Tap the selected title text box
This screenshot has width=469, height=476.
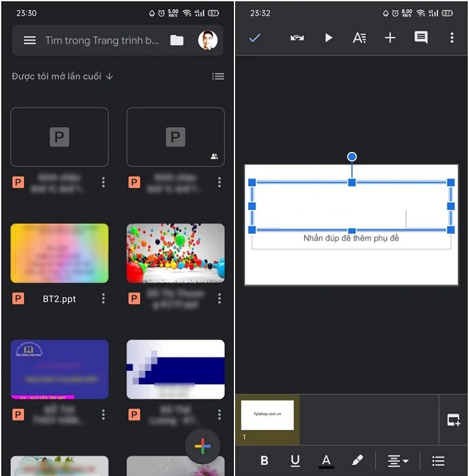pyautogui.click(x=352, y=206)
